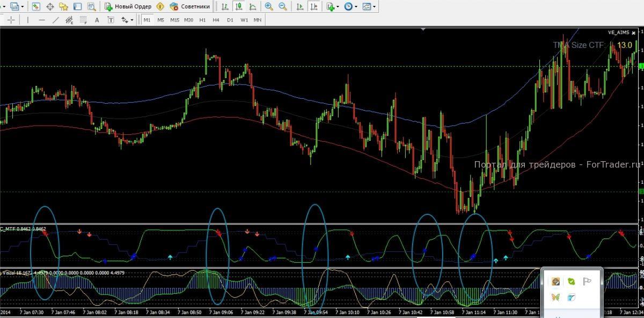Switch to M5 timeframe
644x318 pixels.
click(160, 20)
